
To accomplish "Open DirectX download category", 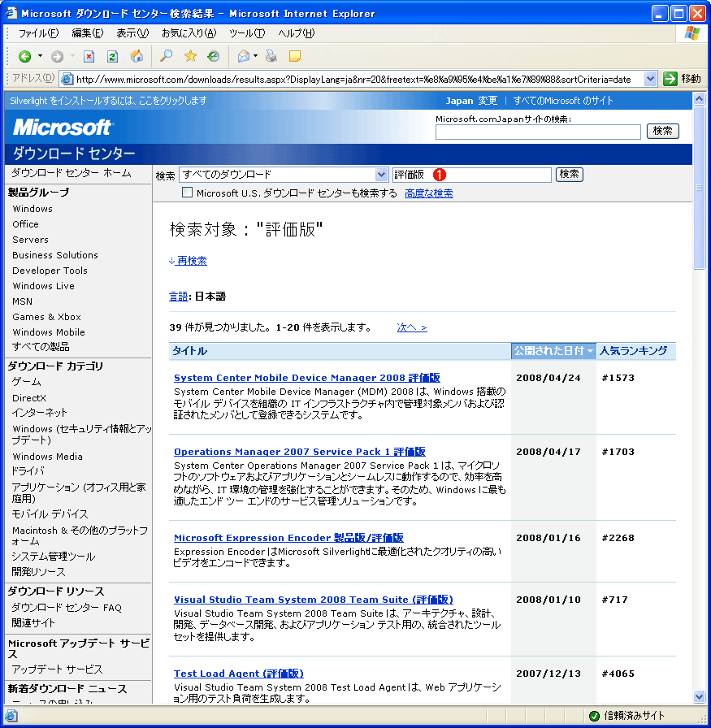I will click(x=28, y=398).
